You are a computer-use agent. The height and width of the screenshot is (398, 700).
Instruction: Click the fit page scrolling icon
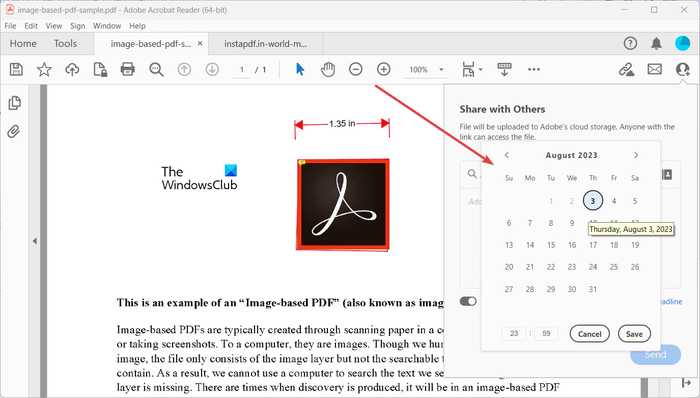click(x=468, y=69)
